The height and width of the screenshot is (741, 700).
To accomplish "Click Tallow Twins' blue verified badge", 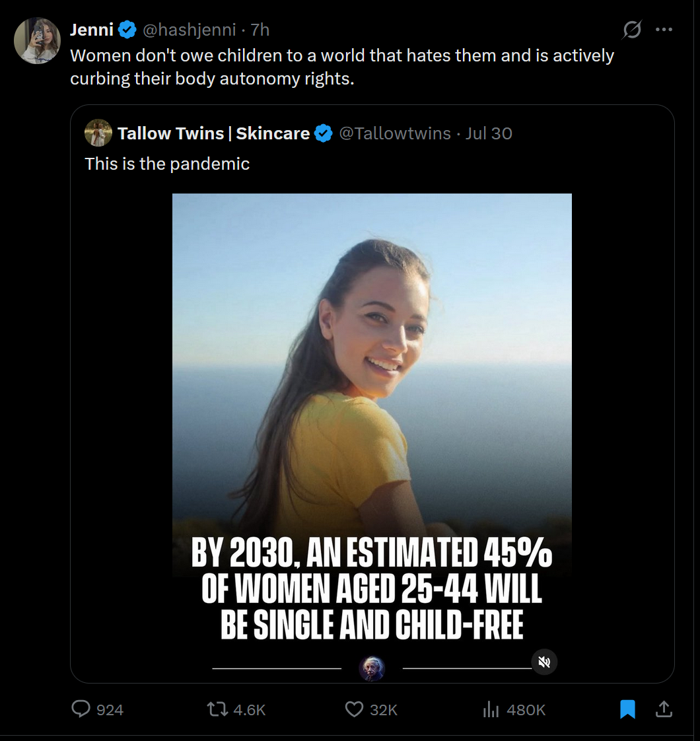I will point(323,133).
